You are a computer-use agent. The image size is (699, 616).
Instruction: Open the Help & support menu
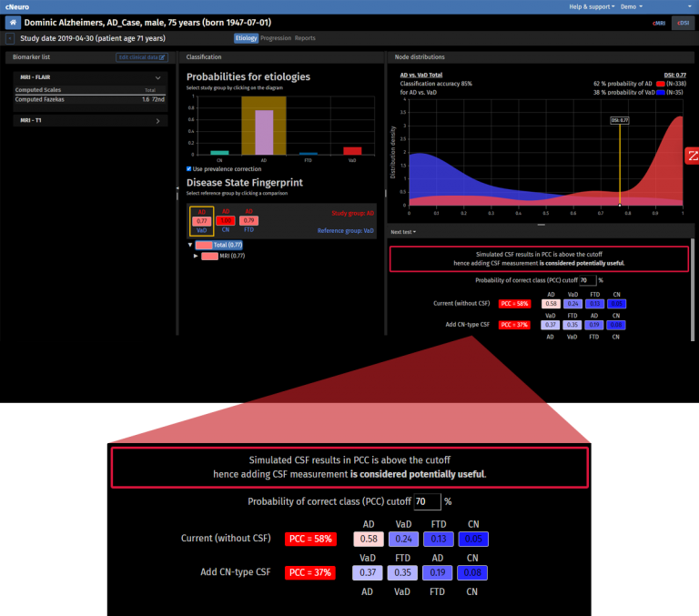[593, 6]
